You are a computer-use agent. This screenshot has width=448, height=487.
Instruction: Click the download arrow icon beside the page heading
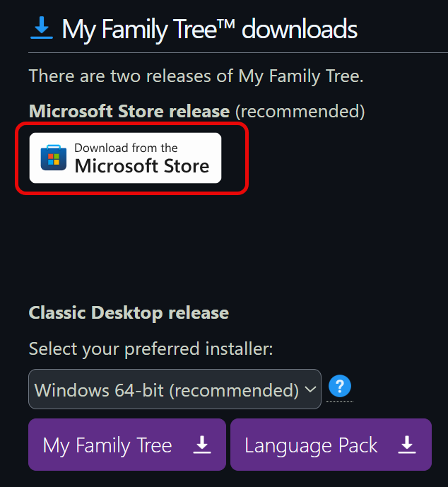(x=42, y=28)
